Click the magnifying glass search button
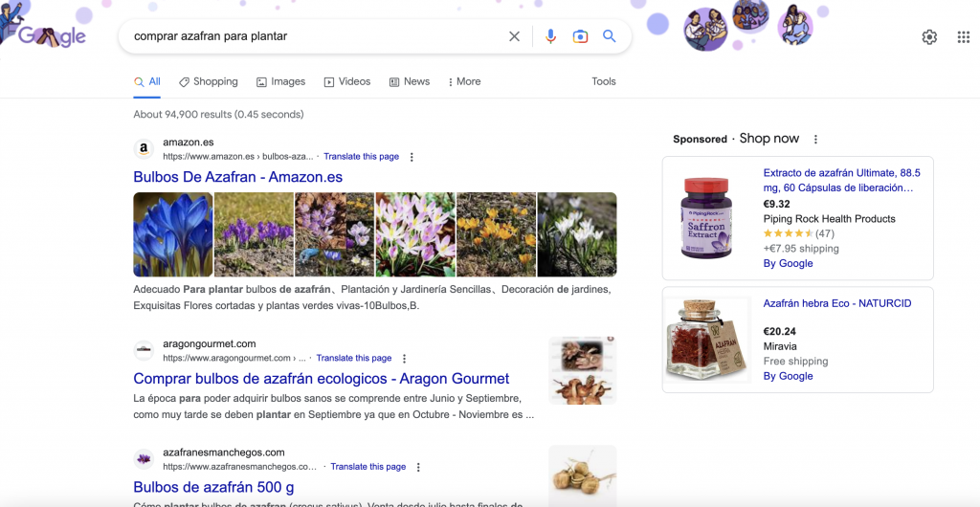 pyautogui.click(x=610, y=36)
